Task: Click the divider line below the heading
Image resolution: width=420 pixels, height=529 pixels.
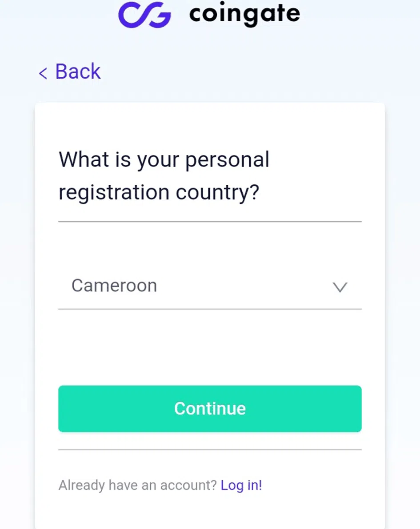Action: click(210, 222)
